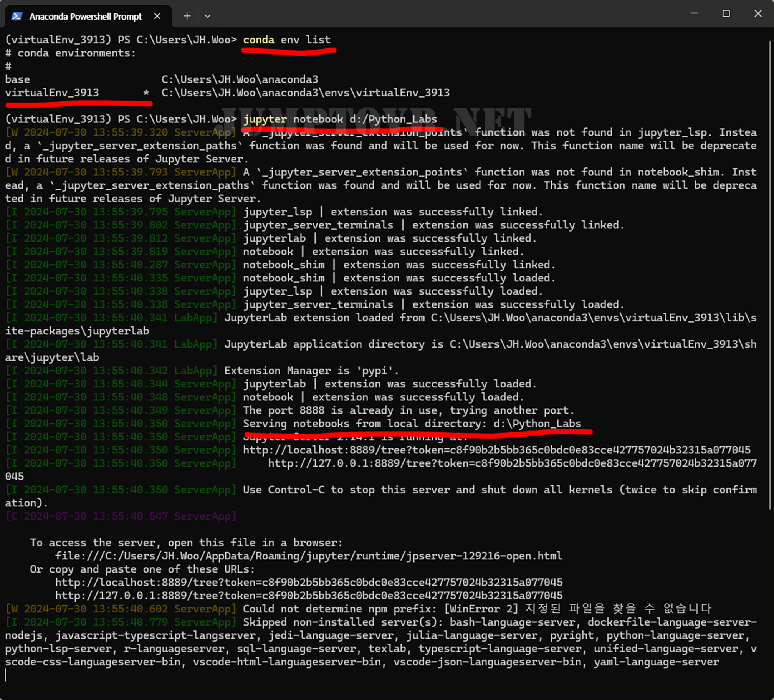Click the last 127.0.0.1:8889 URL near the bottom
The image size is (774, 700).
tap(308, 596)
